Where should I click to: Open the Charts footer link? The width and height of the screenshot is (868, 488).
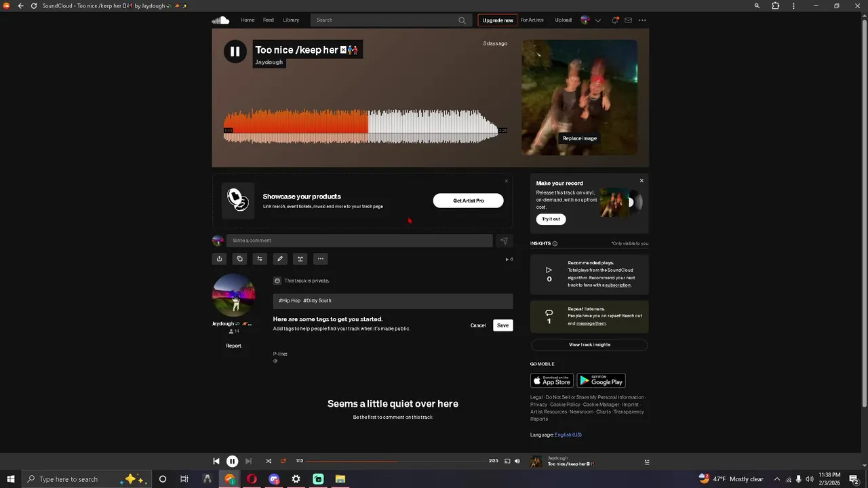pyautogui.click(x=604, y=412)
